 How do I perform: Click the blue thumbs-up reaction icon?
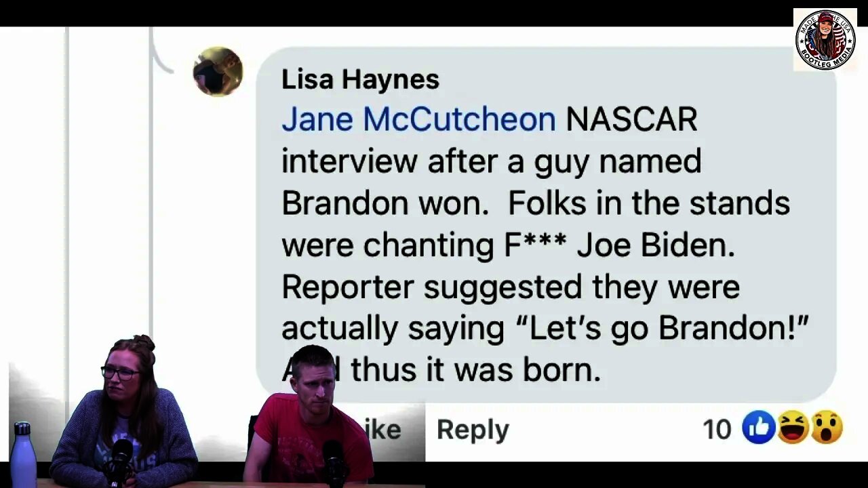click(x=759, y=428)
